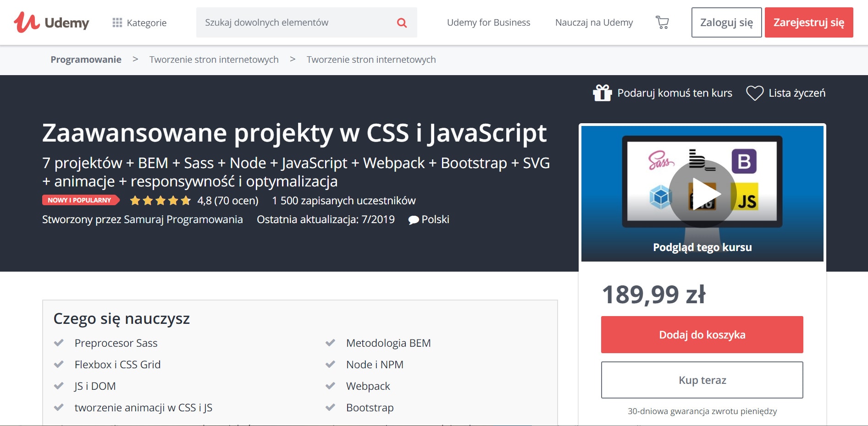Click the Zarejestruj się button
The height and width of the screenshot is (426, 868).
[809, 22]
